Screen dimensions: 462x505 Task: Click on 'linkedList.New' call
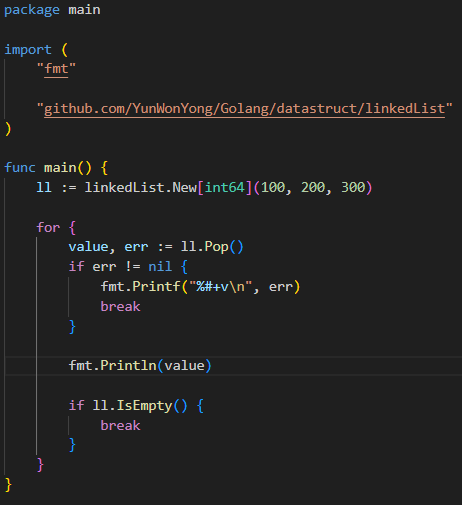[140, 187]
